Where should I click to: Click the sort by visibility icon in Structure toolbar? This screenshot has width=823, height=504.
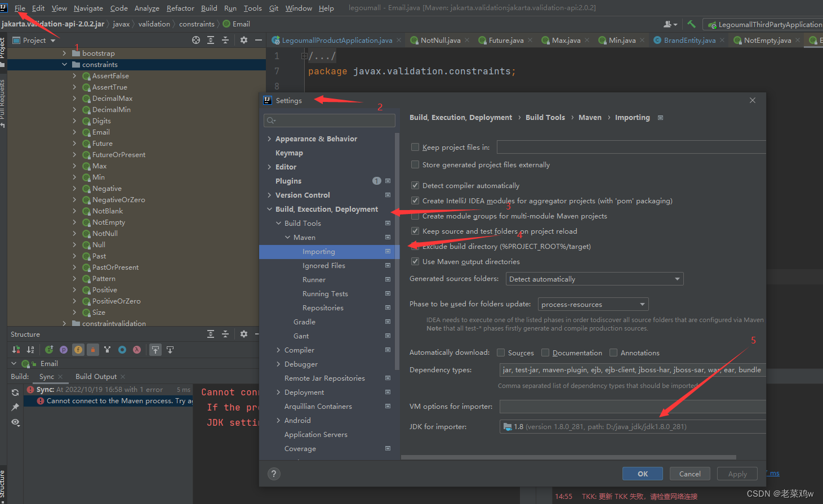point(16,350)
